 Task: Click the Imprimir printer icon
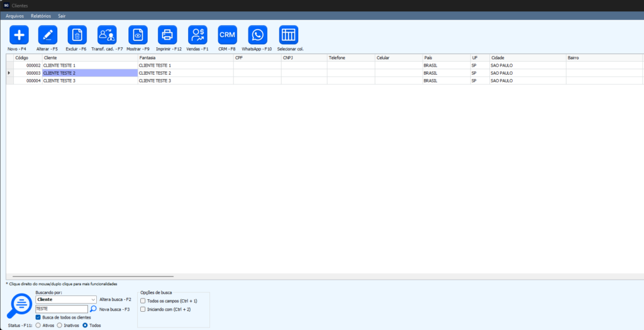tap(167, 35)
